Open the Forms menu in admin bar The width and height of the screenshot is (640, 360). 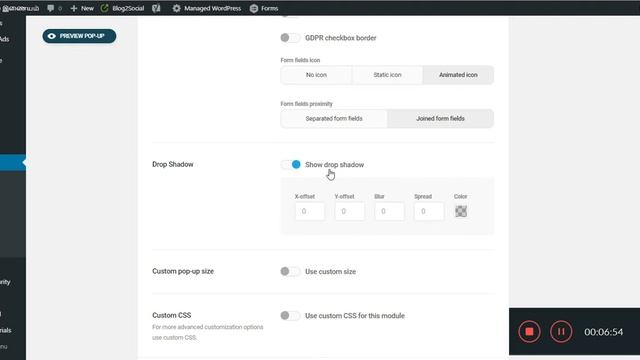tap(264, 8)
